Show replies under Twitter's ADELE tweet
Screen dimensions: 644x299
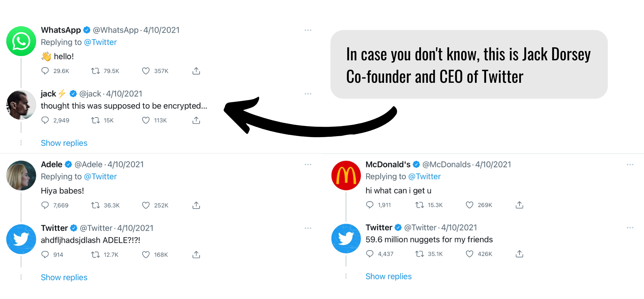[x=64, y=278]
